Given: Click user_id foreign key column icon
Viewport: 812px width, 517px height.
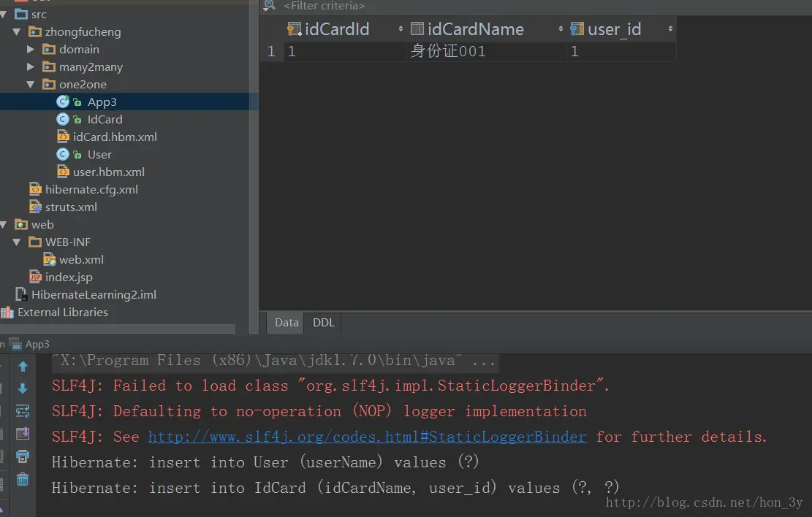Looking at the screenshot, I should point(577,29).
